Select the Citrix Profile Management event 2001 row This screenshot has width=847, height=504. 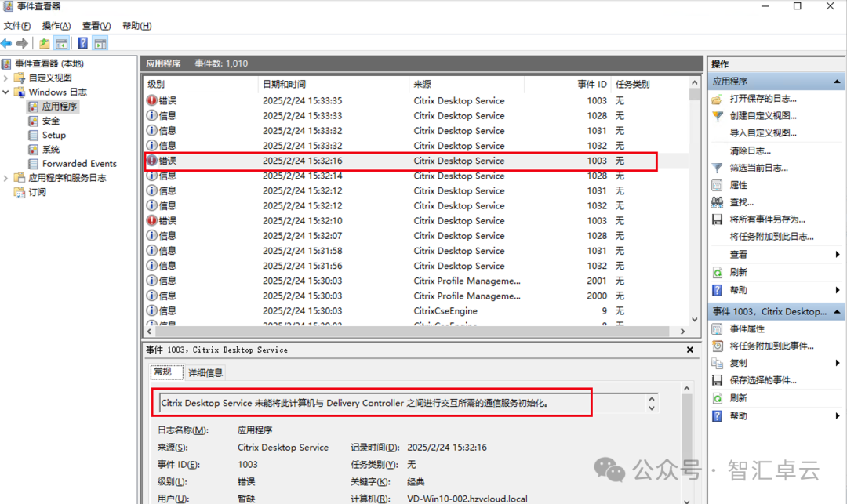click(416, 281)
